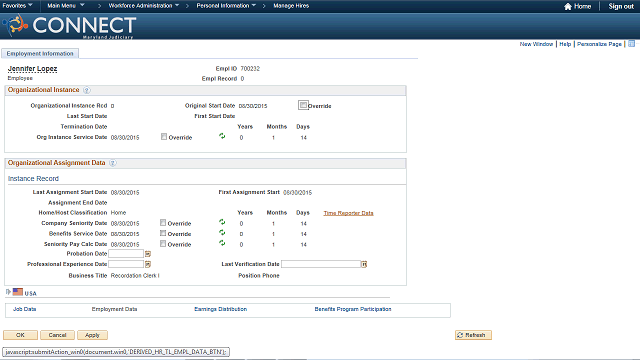
Task: Open the Time Reporter Data link
Action: coord(348,213)
